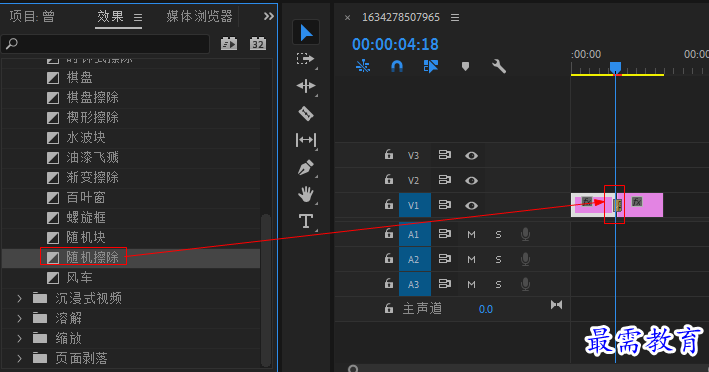
Task: Solo track A1
Action: tap(498, 234)
